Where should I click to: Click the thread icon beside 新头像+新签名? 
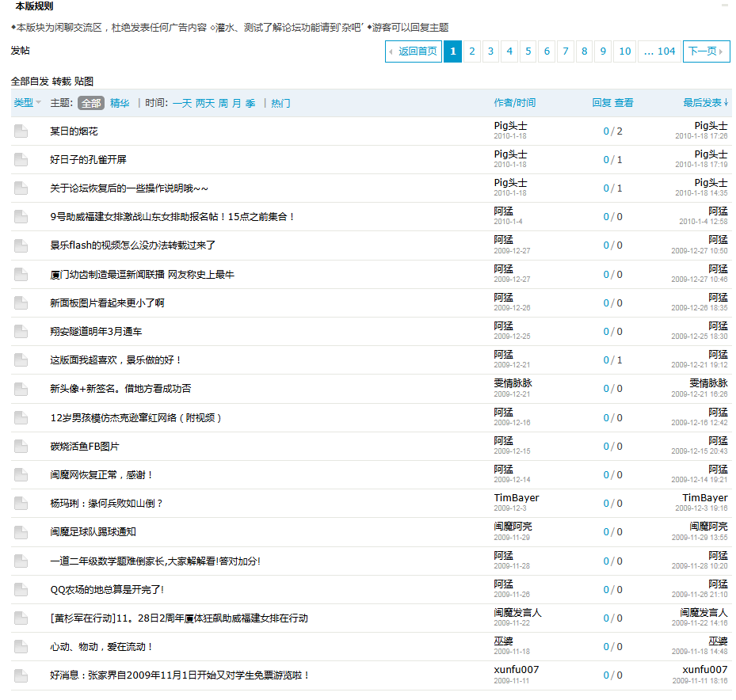(21, 389)
